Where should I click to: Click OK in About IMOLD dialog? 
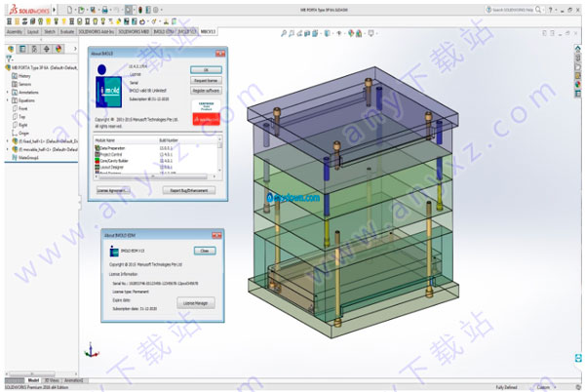coord(206,70)
